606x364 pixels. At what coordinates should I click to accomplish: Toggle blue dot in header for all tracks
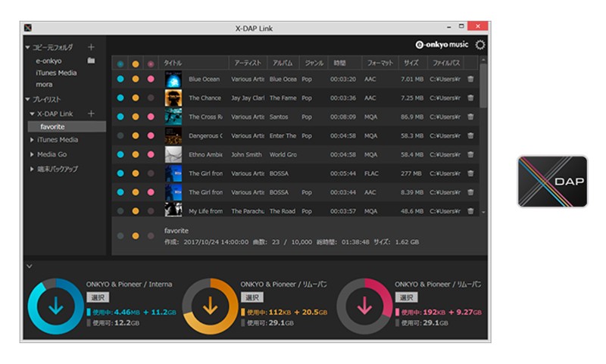coord(120,64)
